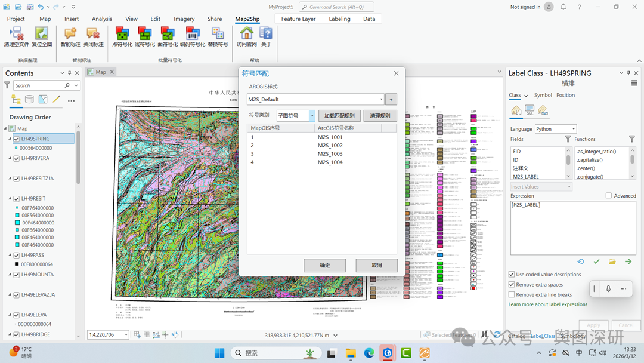Click the 线符号化 line symbolize icon
Viewport: 644px width, 363px height.
145,33
